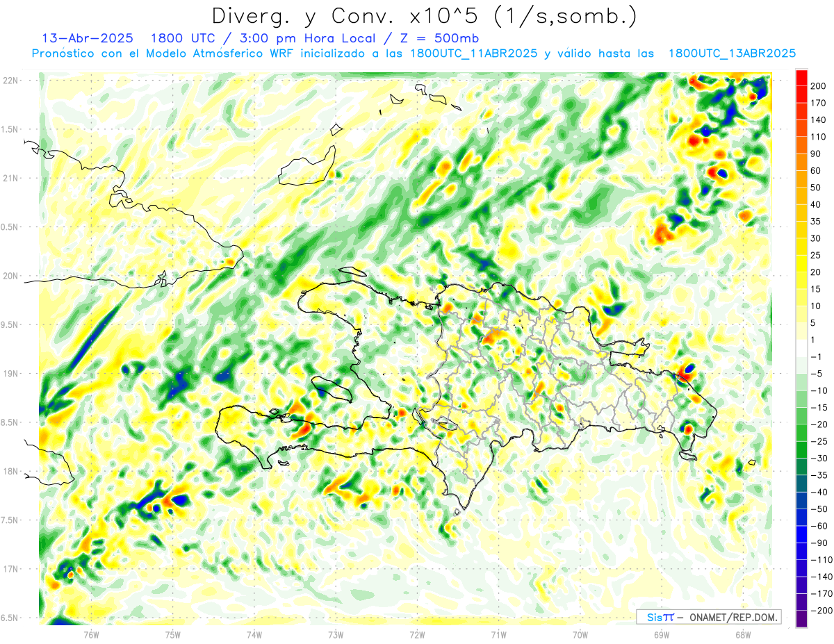Click the latitude label "18N"
Image resolution: width=834 pixels, height=644 pixels.
click(10, 471)
